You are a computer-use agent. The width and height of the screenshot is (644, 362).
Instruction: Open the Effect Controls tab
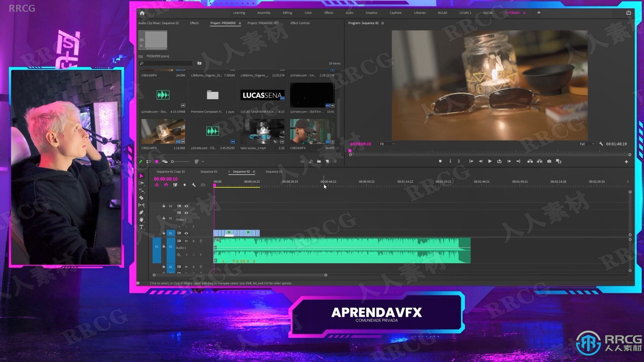coord(300,23)
